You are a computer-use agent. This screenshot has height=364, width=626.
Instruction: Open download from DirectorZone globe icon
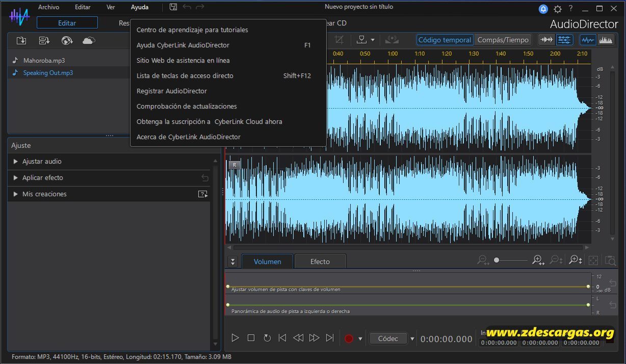tap(67, 41)
